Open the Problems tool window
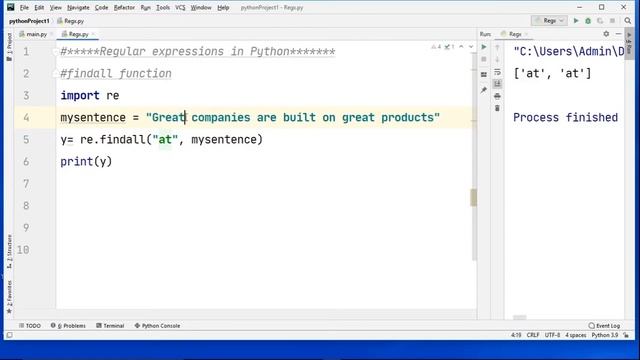640x360 pixels. pos(68,326)
